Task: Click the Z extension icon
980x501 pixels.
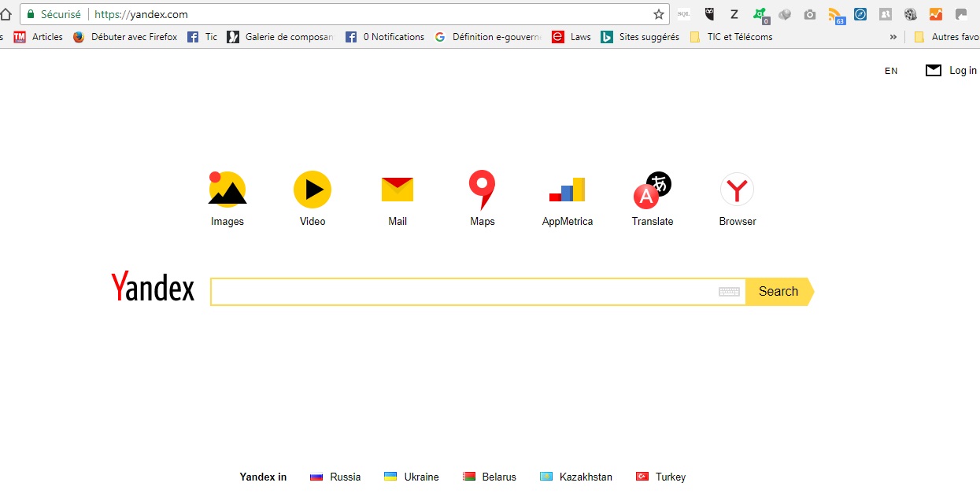Action: pyautogui.click(x=734, y=14)
